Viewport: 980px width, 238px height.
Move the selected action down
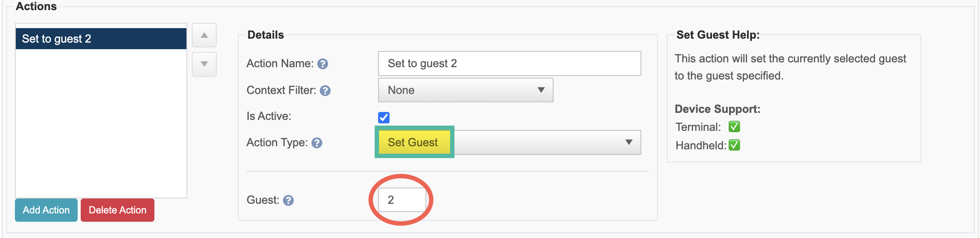click(204, 64)
